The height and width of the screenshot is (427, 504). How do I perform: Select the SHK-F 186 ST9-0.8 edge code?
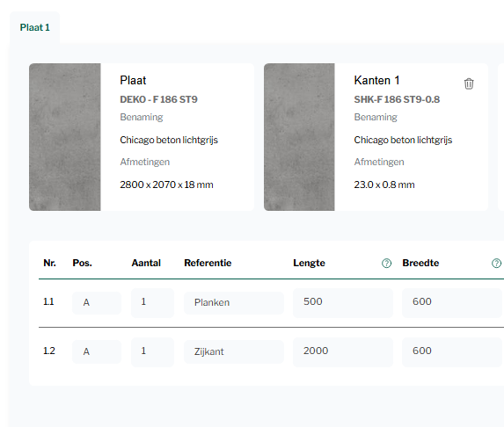(x=397, y=99)
